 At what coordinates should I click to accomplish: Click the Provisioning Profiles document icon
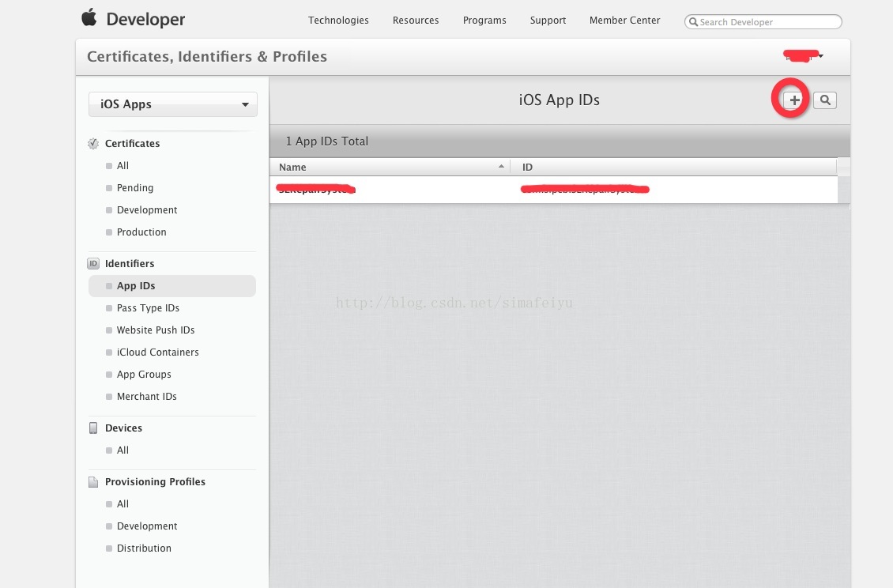point(93,482)
